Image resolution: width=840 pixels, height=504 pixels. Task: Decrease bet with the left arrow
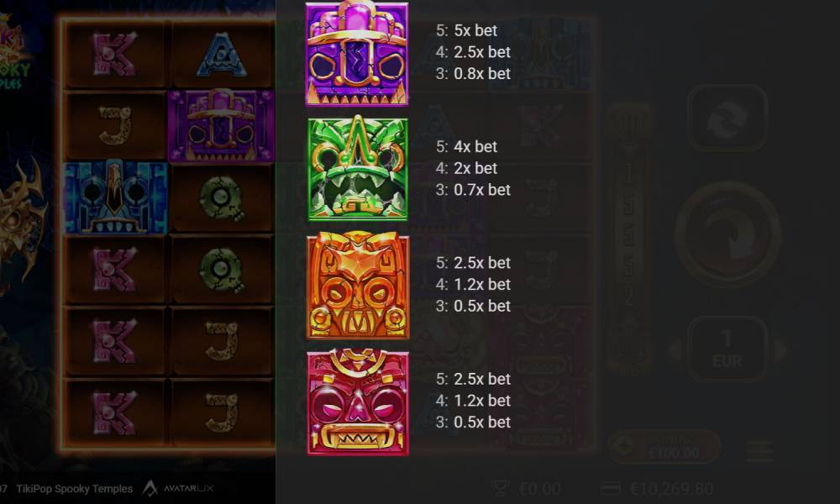point(675,350)
